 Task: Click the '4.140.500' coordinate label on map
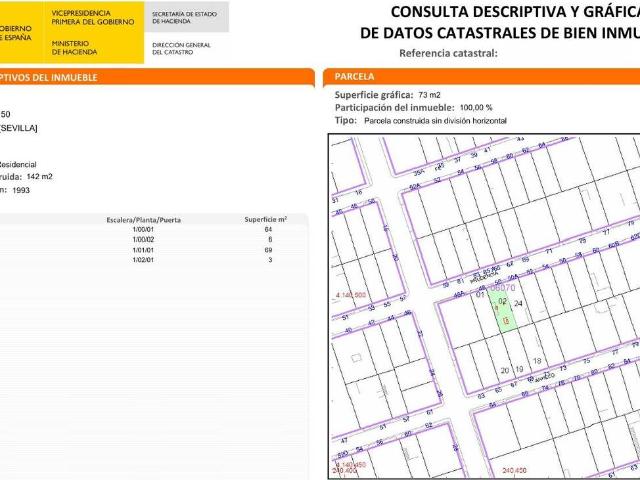[351, 295]
